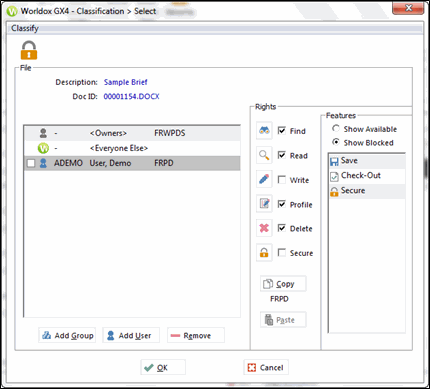Toggle the Read rights checkbox

pyautogui.click(x=282, y=155)
